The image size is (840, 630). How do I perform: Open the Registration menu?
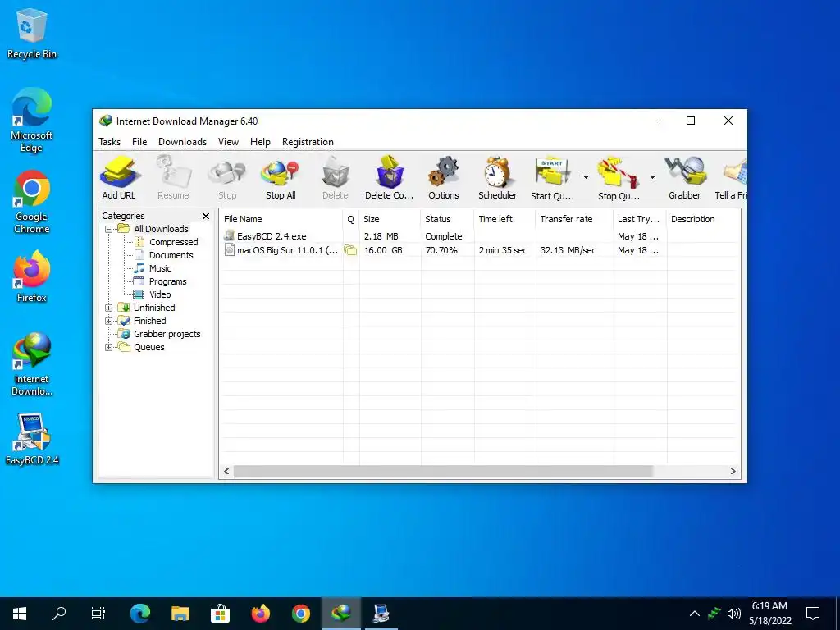308,142
